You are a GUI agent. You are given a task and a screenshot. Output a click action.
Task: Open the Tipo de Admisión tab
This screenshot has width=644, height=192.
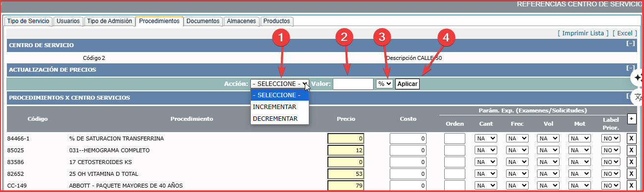pyautogui.click(x=109, y=21)
